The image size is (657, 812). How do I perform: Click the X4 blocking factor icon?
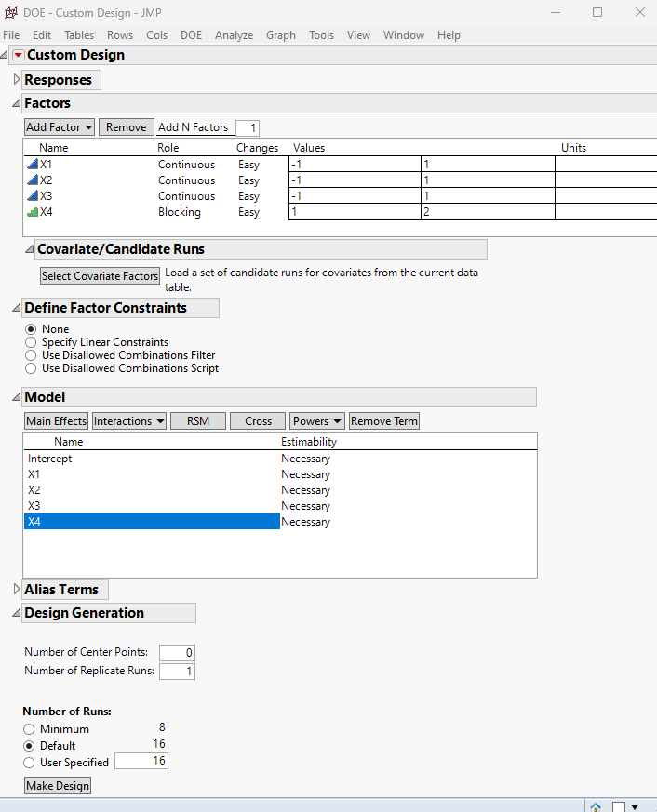click(x=33, y=212)
